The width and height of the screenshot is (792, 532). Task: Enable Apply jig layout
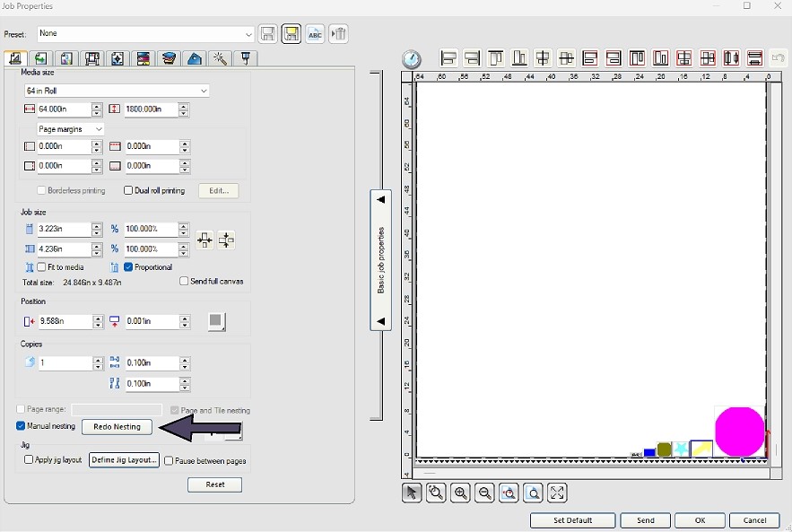click(28, 459)
